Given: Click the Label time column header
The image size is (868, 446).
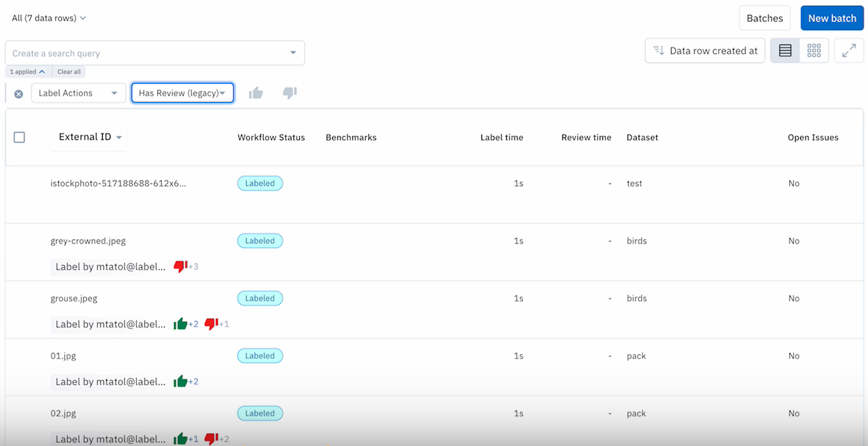Looking at the screenshot, I should (502, 137).
